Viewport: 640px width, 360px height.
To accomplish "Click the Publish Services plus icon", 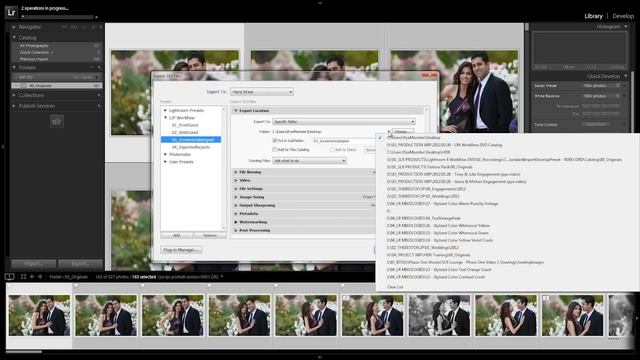I will coord(99,106).
